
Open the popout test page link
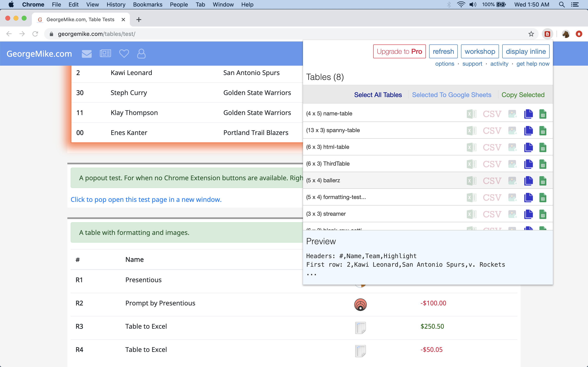tap(146, 200)
